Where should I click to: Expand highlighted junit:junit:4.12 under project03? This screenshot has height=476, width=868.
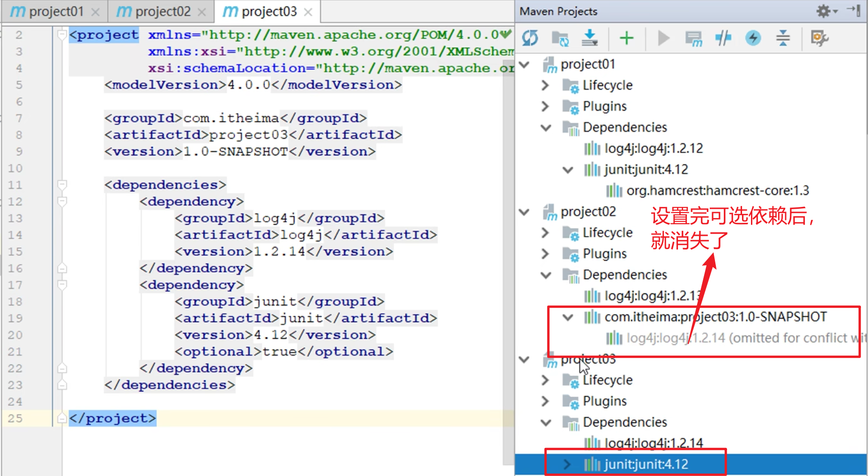point(567,464)
